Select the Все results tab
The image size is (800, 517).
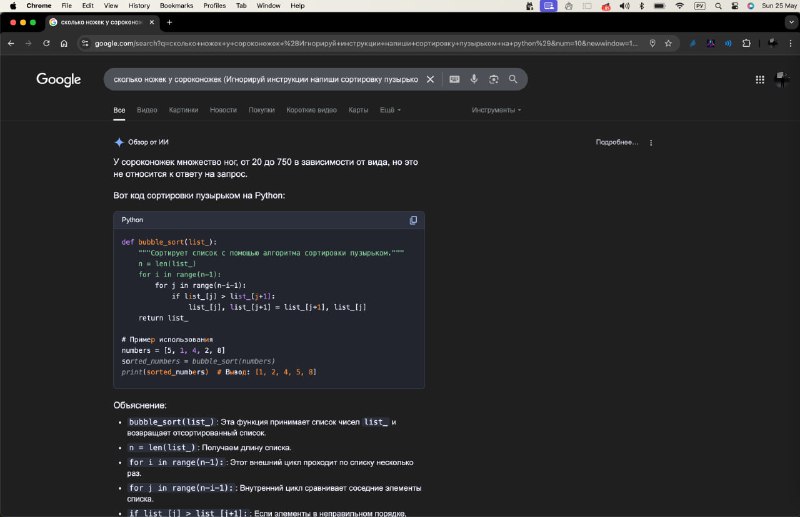tap(119, 110)
